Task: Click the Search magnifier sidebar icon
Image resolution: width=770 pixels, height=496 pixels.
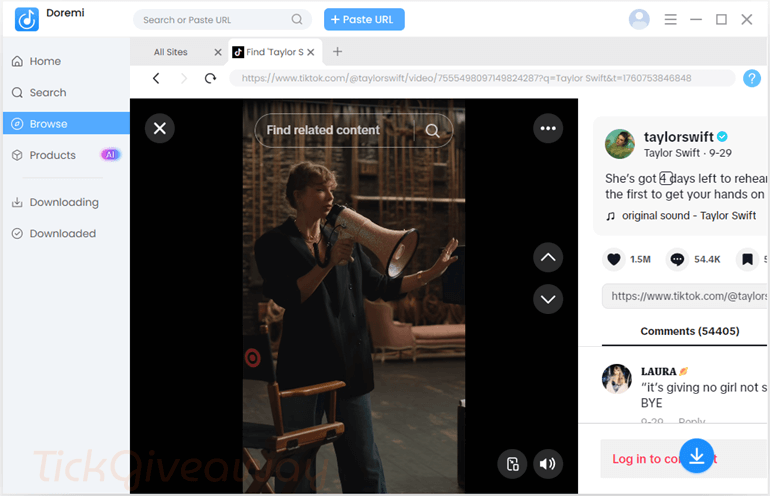Action: pos(17,92)
